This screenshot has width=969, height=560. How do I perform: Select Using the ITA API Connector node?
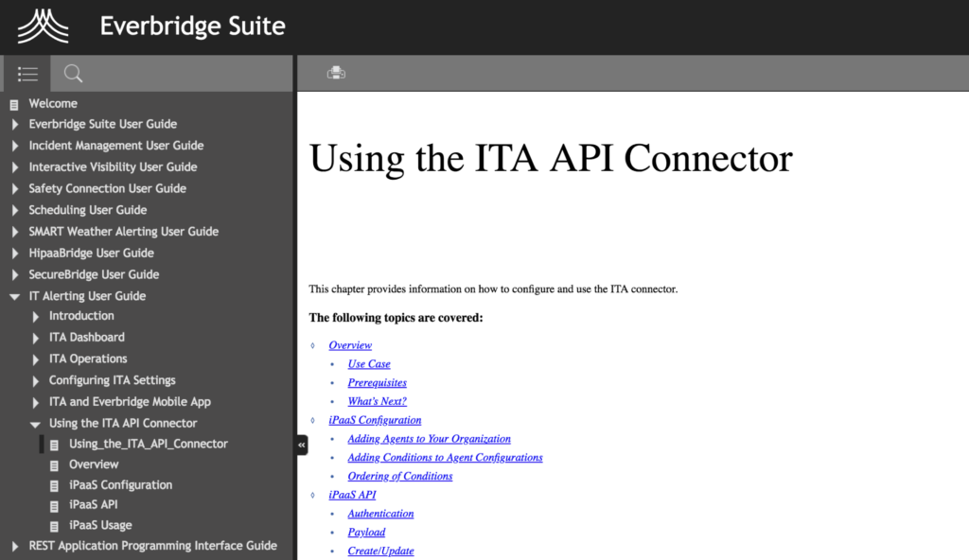pos(123,423)
